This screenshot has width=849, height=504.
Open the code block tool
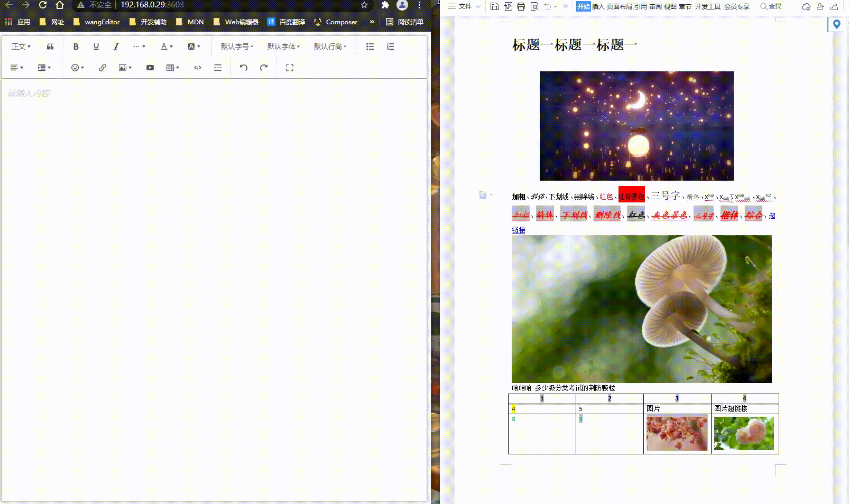(x=197, y=68)
